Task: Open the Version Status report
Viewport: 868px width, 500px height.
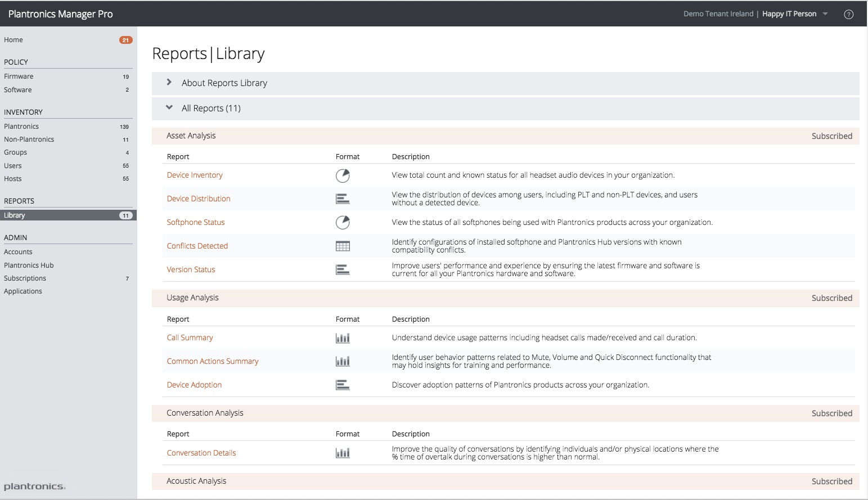Action: click(x=191, y=270)
